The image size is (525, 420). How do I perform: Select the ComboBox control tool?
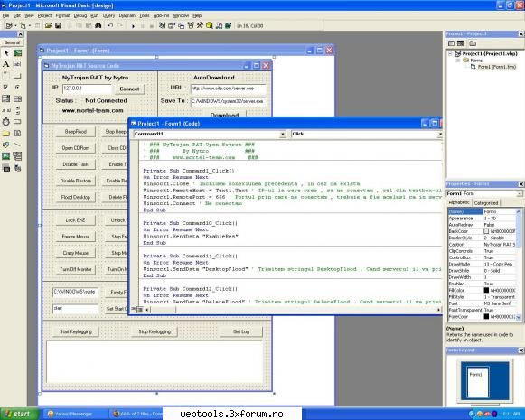pyautogui.click(x=6, y=98)
